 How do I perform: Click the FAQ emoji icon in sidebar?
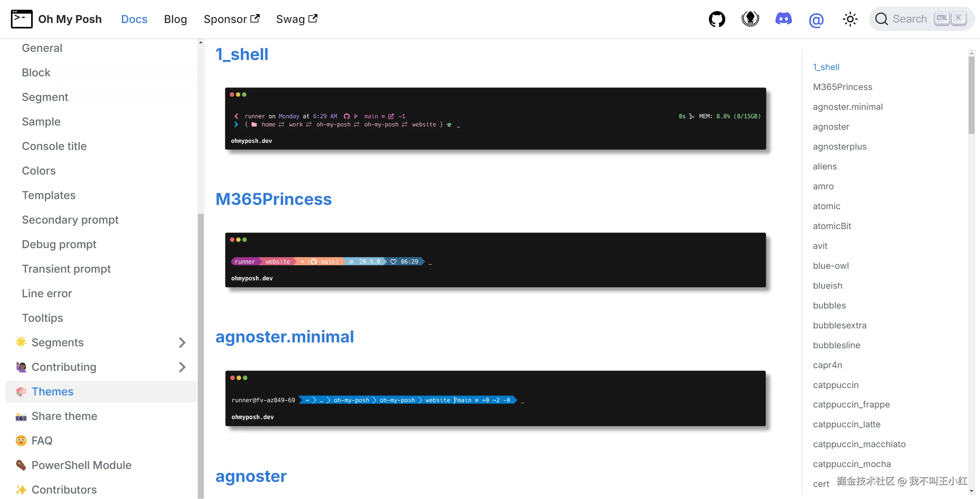(21, 441)
